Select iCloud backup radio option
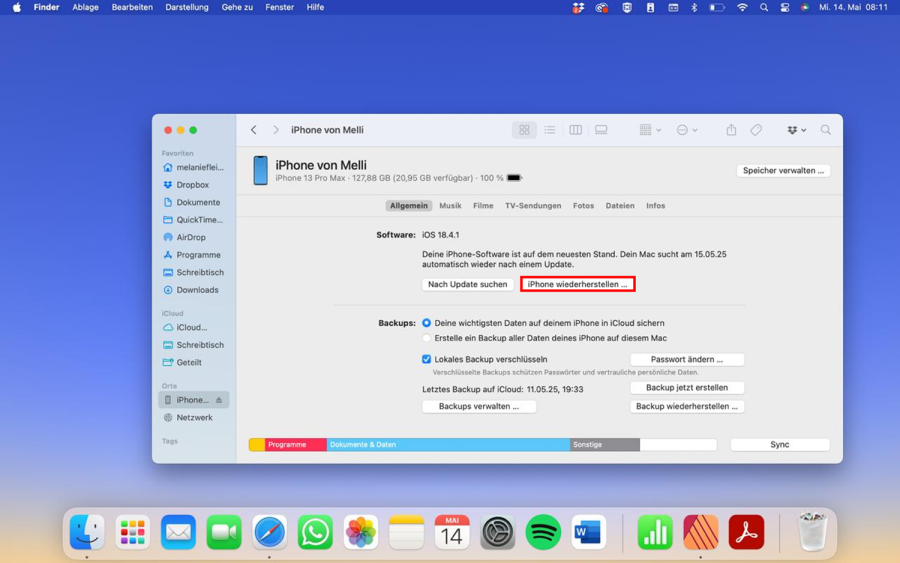 (x=426, y=323)
